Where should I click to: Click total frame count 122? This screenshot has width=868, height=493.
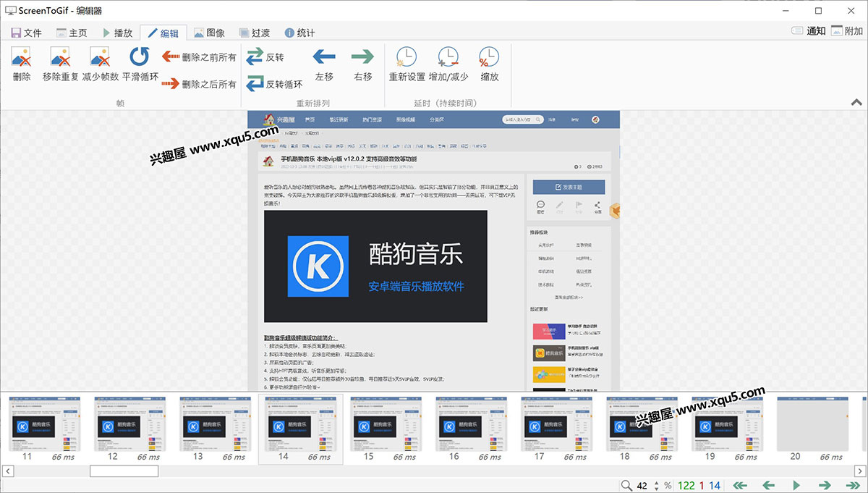[686, 486]
